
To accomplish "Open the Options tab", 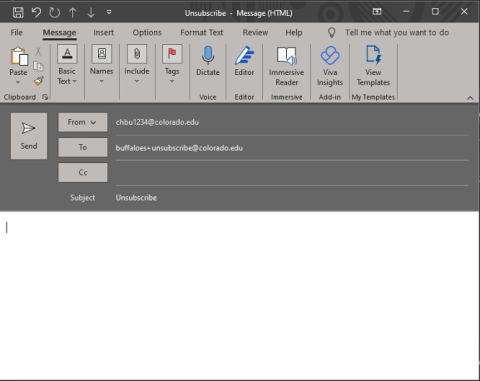I will (x=147, y=32).
